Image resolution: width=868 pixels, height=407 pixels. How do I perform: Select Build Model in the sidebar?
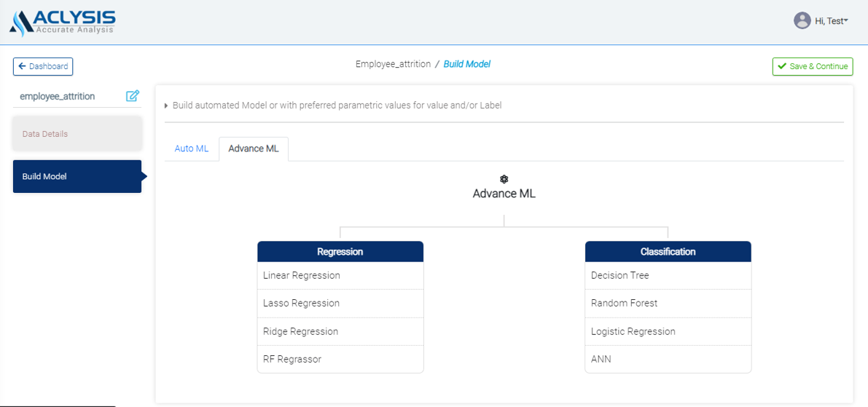(77, 176)
